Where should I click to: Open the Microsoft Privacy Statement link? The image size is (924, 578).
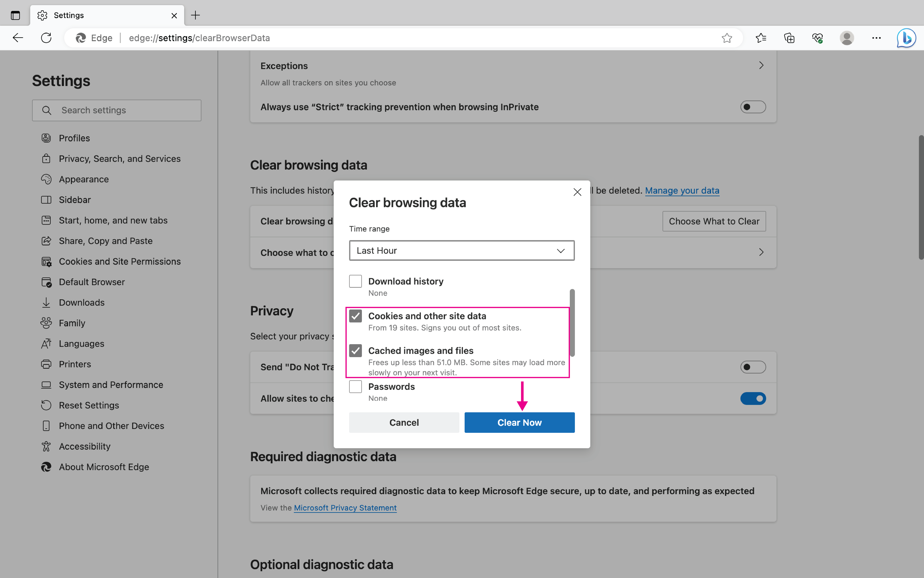(x=345, y=508)
